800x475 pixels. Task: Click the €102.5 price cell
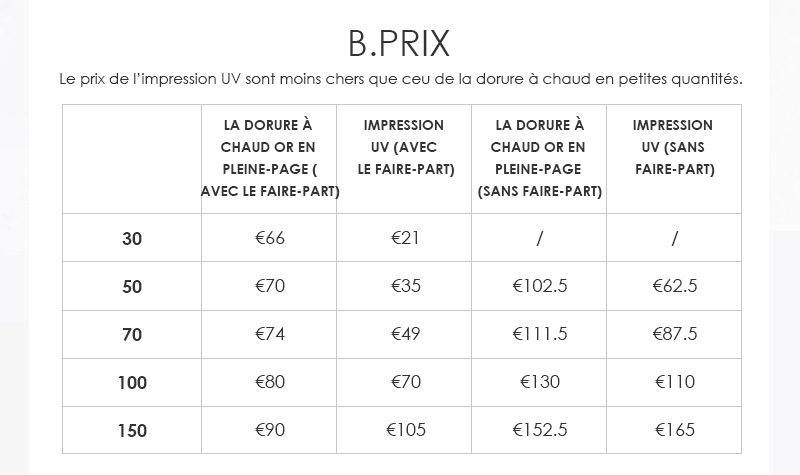pyautogui.click(x=540, y=286)
